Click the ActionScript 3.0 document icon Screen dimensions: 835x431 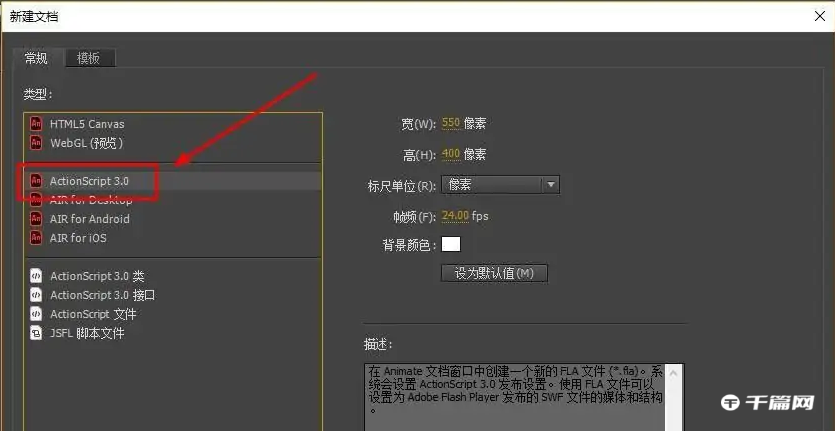click(x=36, y=181)
